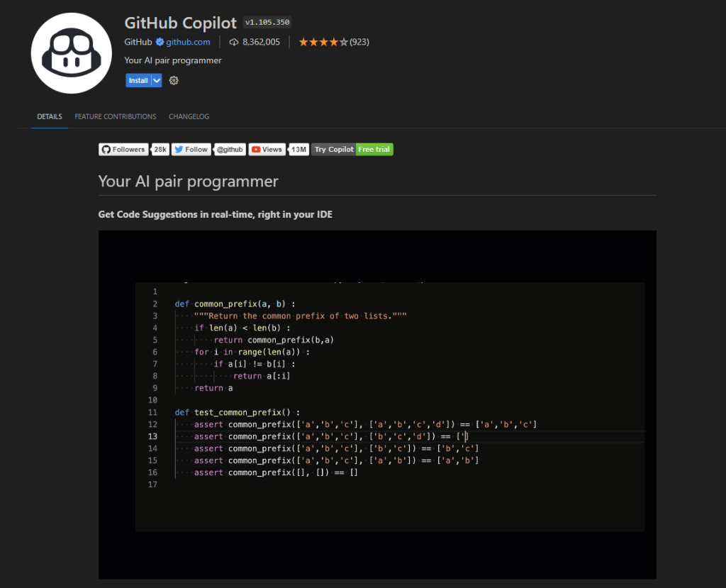
Task: Open the extension settings gear
Action: [174, 81]
